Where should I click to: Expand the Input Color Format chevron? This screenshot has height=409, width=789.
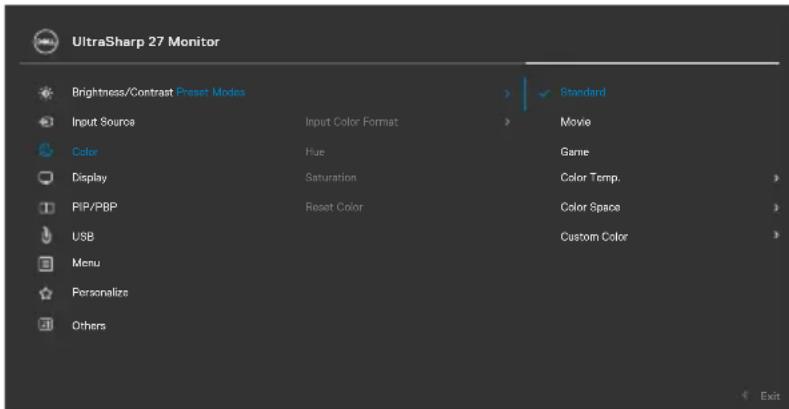point(507,122)
